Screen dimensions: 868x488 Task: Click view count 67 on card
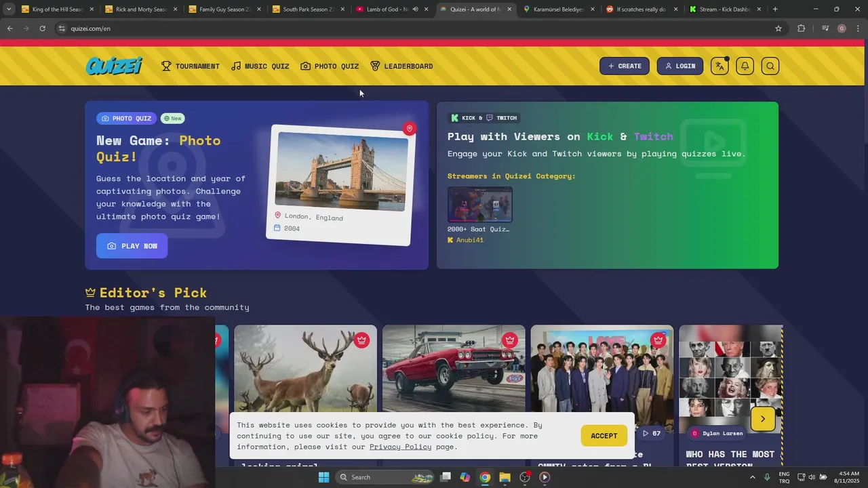651,433
